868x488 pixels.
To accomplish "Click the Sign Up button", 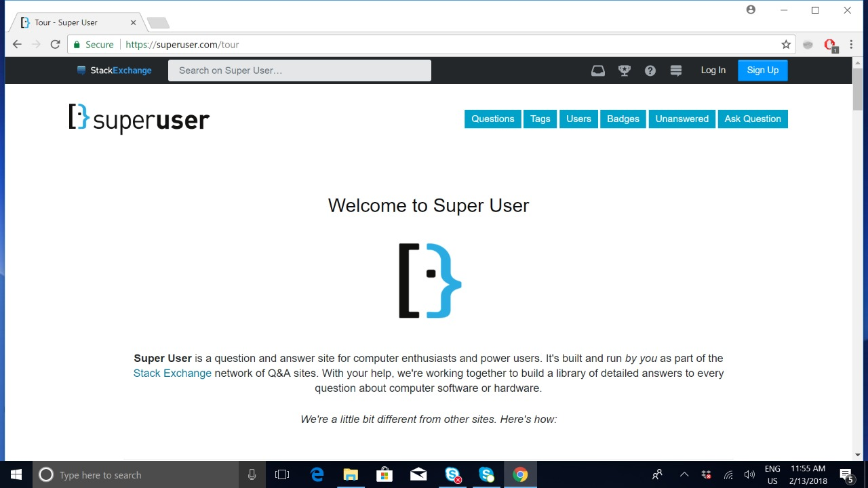I will 763,70.
